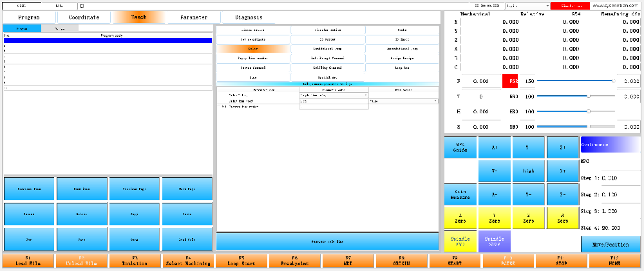This screenshot has height=271, width=644.
Task: Adjust the RRO override slider
Action: [x=576, y=96]
